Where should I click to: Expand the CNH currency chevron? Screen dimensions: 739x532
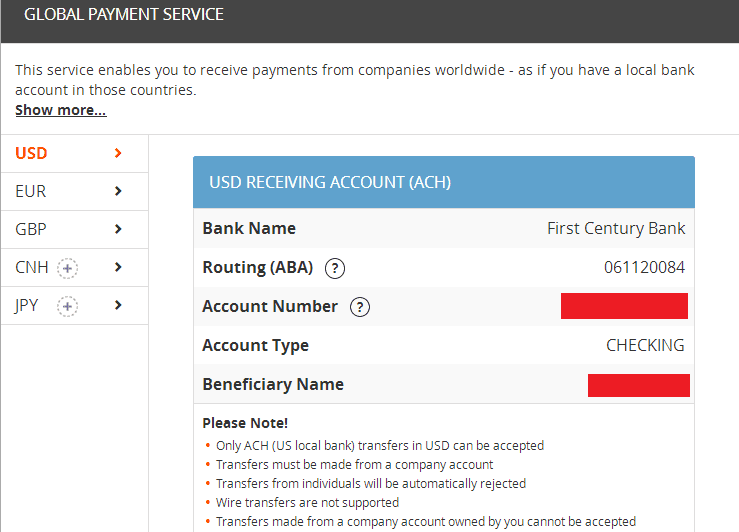coord(118,267)
